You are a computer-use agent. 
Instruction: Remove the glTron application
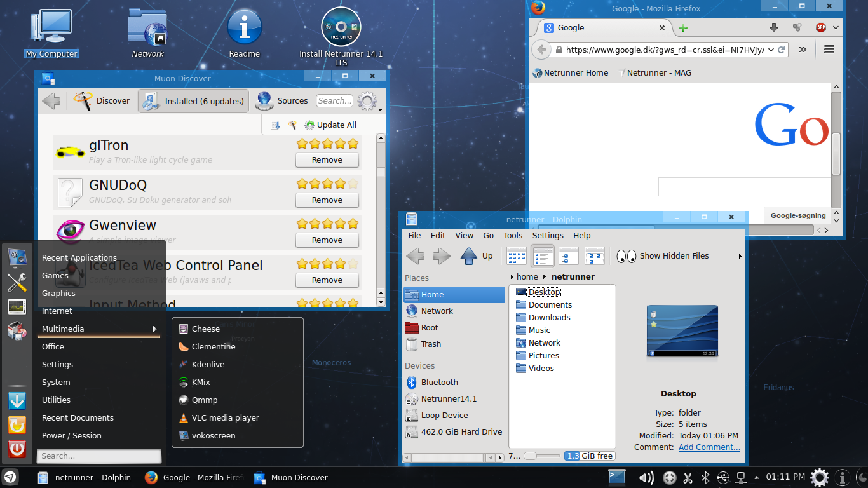tap(327, 160)
